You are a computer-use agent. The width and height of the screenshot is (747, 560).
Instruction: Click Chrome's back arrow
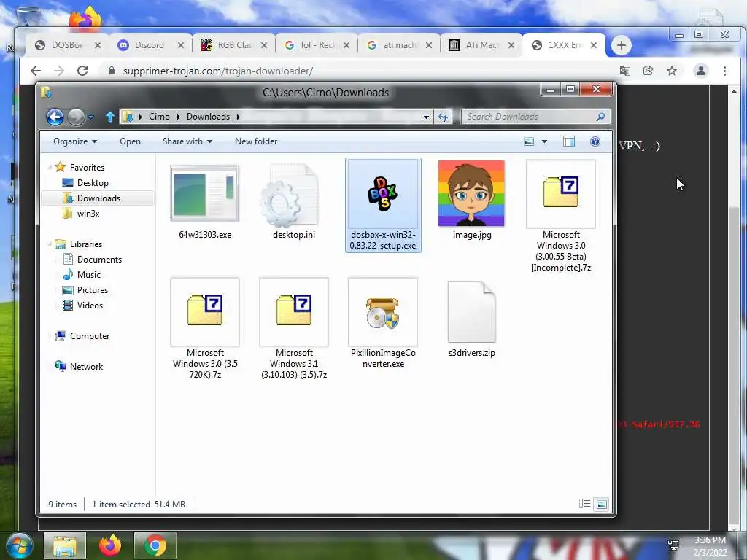tap(36, 71)
